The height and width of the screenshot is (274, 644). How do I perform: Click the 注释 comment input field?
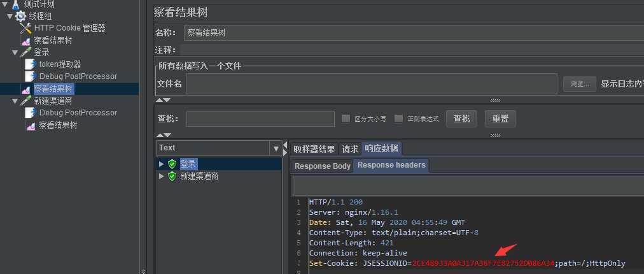[x=412, y=50]
